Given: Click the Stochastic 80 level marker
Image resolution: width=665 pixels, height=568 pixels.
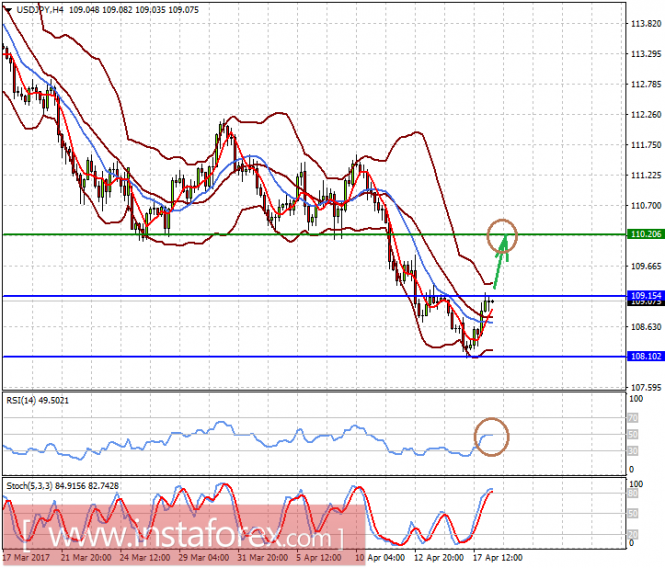Looking at the screenshot, I should click(x=633, y=494).
